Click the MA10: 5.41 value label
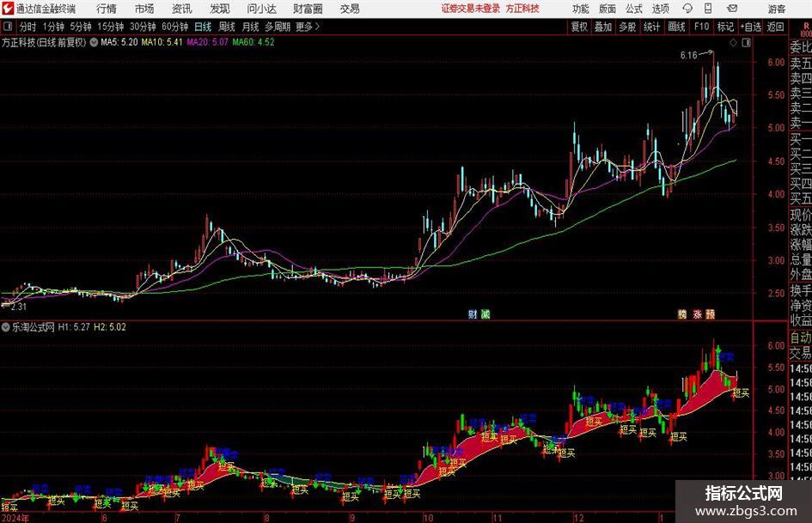 click(x=162, y=42)
